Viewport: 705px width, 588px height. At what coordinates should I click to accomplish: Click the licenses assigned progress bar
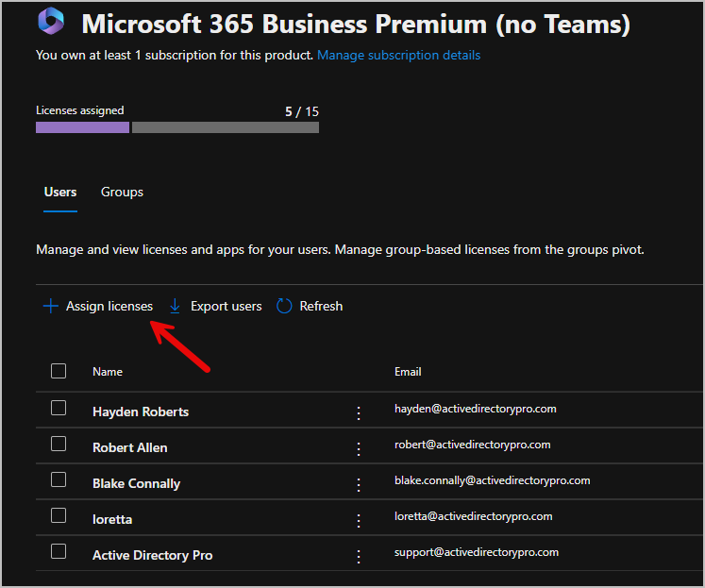tap(177, 127)
